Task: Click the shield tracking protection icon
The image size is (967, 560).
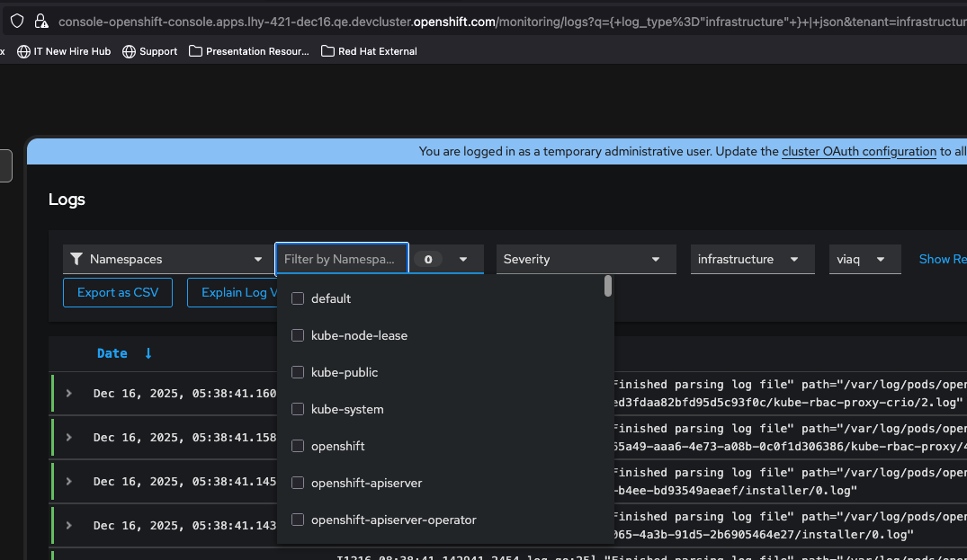Action: coord(17,22)
